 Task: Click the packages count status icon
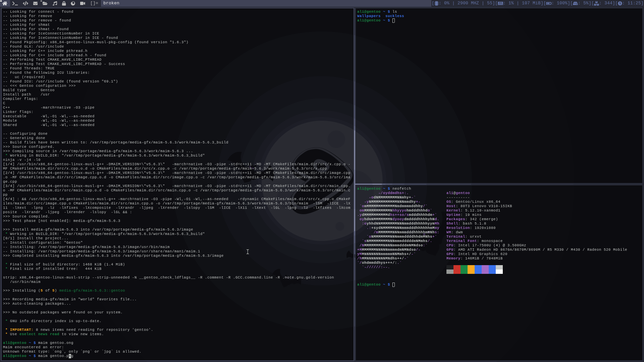click(596, 3)
